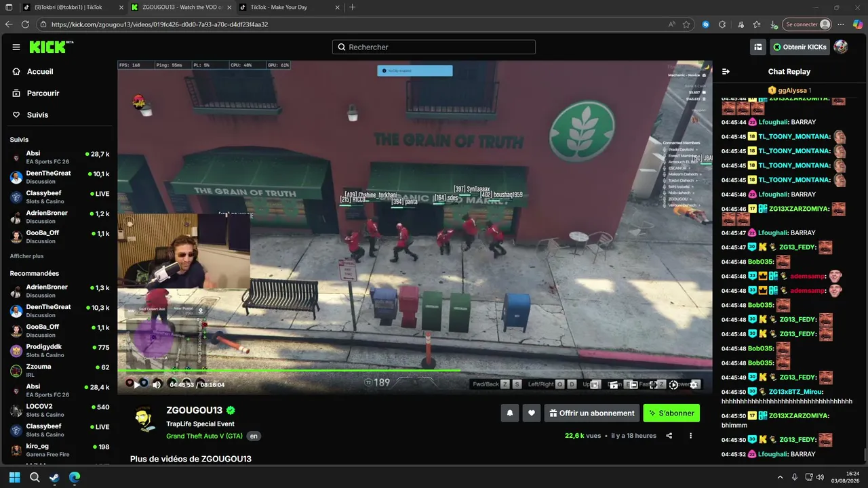Toggle the read aloud icon in address bar
The width and height of the screenshot is (868, 488).
pyautogui.click(x=671, y=24)
